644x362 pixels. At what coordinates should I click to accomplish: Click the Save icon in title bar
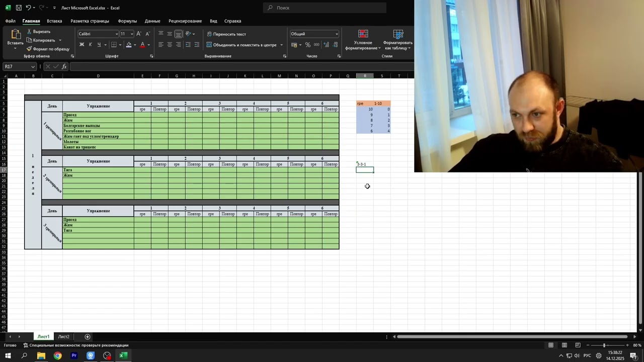click(19, 8)
